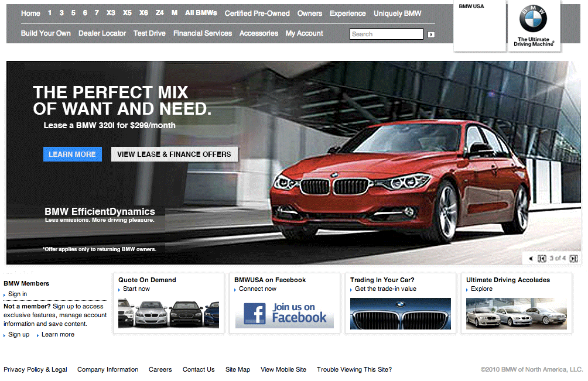
Task: Open the X6 model menu
Action: pyautogui.click(x=143, y=13)
